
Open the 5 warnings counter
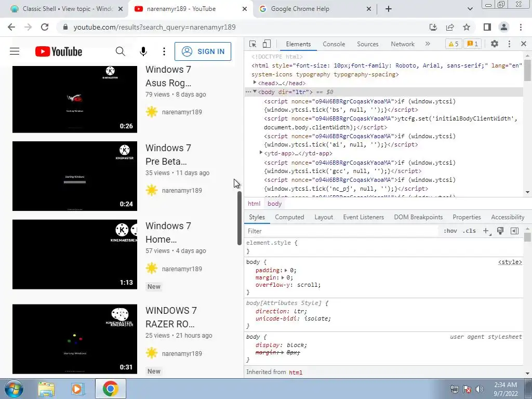click(x=453, y=44)
